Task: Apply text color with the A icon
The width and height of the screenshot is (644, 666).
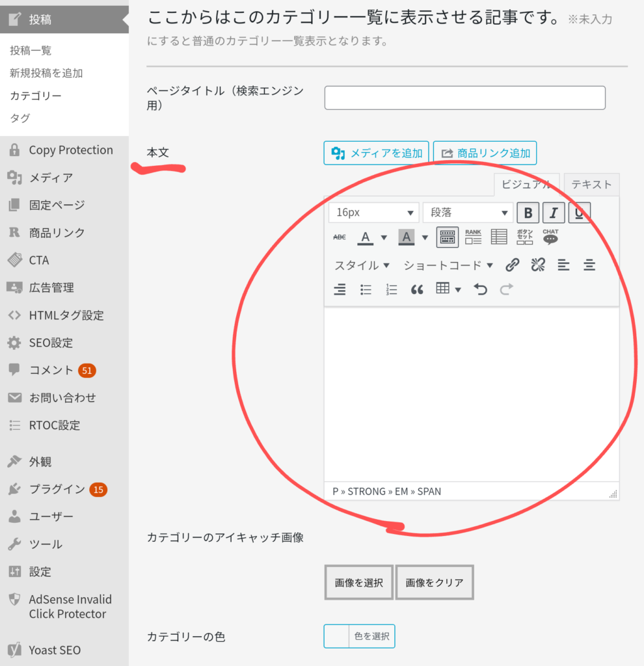Action: [x=366, y=237]
